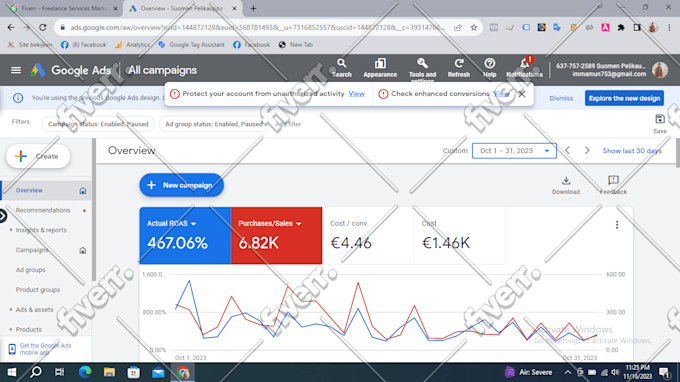Viewport: 680px width, 382px height.
Task: Click the New campaign button
Action: (181, 185)
